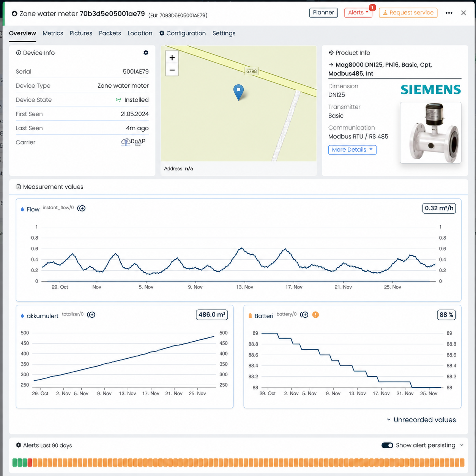Click the Installed device state icon
476x476 pixels.
click(118, 100)
